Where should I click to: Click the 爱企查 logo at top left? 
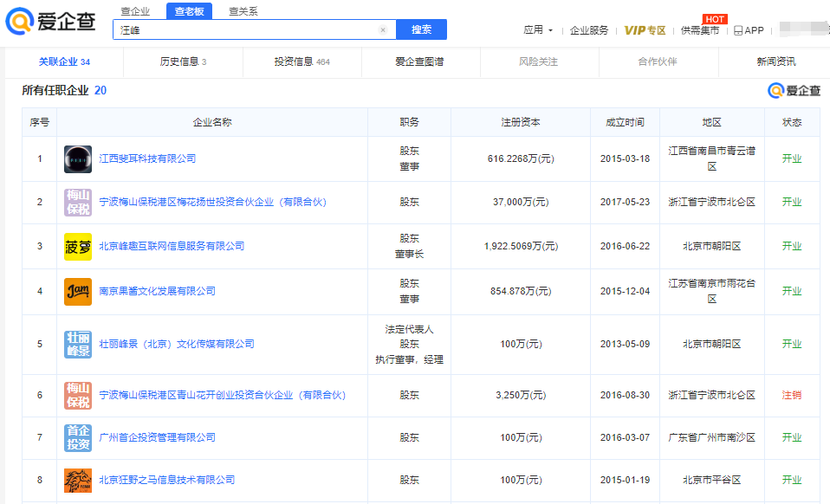coord(51,21)
